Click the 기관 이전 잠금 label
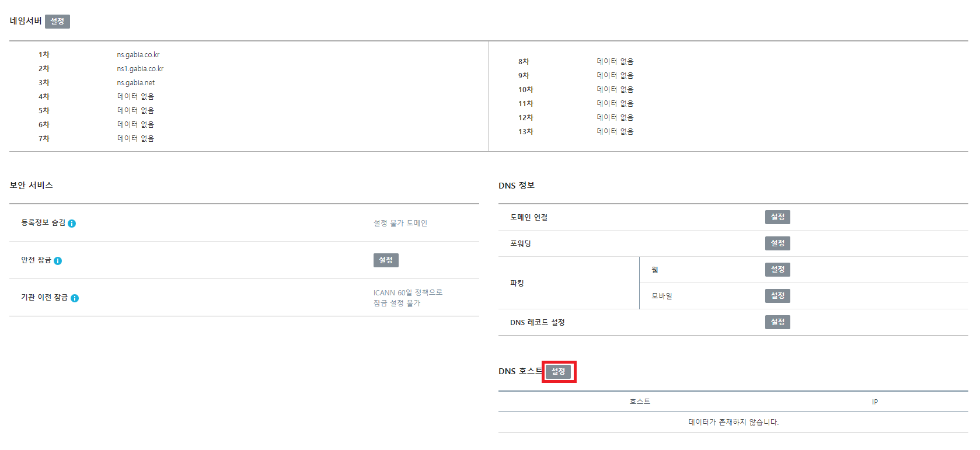The width and height of the screenshot is (980, 450). 44,298
